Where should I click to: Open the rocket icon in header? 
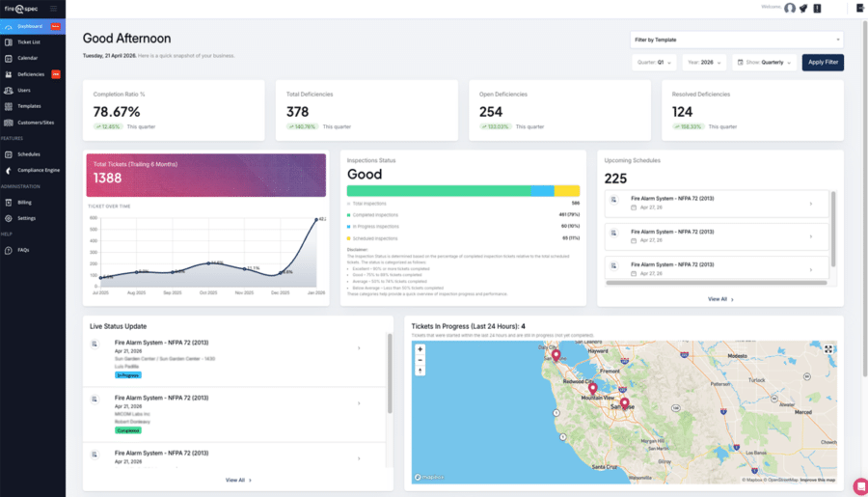pyautogui.click(x=803, y=8)
